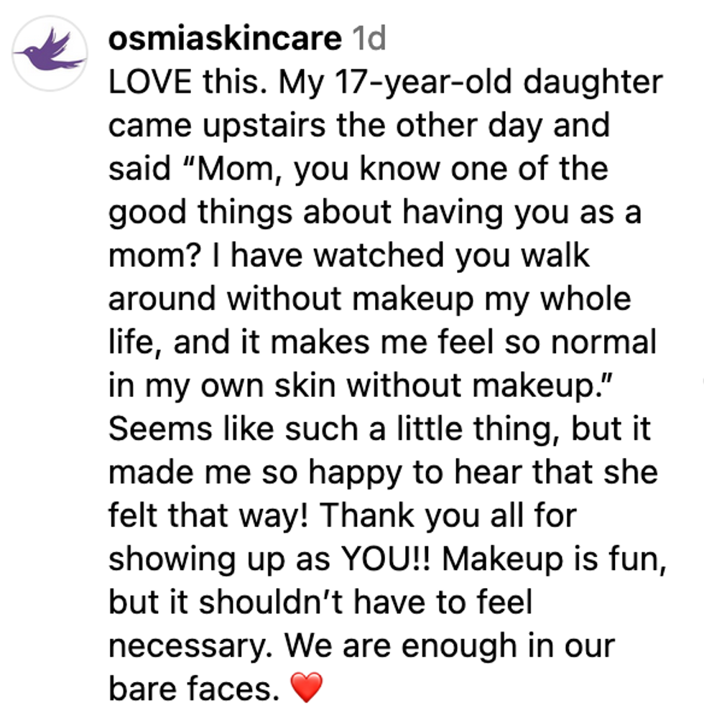The width and height of the screenshot is (704, 728).
Task: Click the red heart emoji
Action: click(x=306, y=689)
